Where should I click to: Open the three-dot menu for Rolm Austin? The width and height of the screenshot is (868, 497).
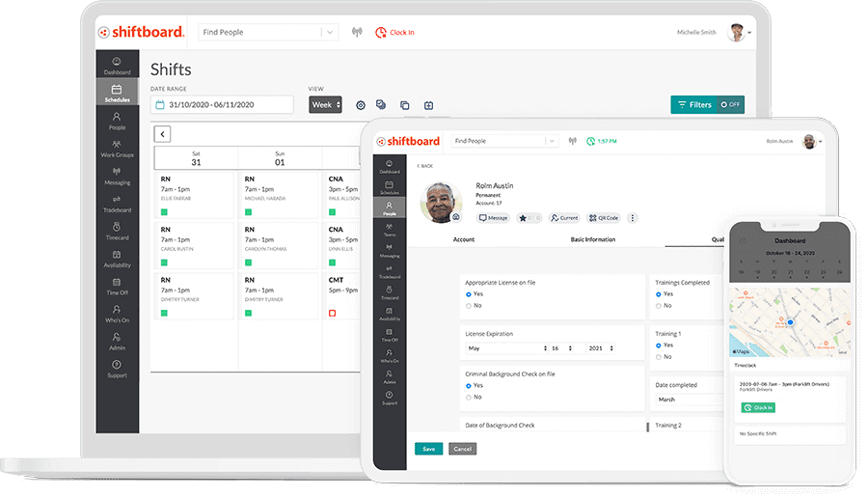pyautogui.click(x=632, y=218)
